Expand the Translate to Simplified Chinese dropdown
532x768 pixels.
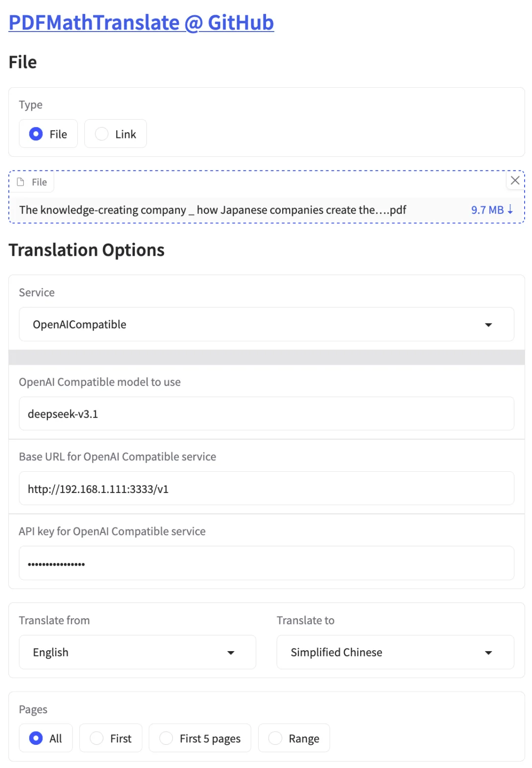point(395,652)
